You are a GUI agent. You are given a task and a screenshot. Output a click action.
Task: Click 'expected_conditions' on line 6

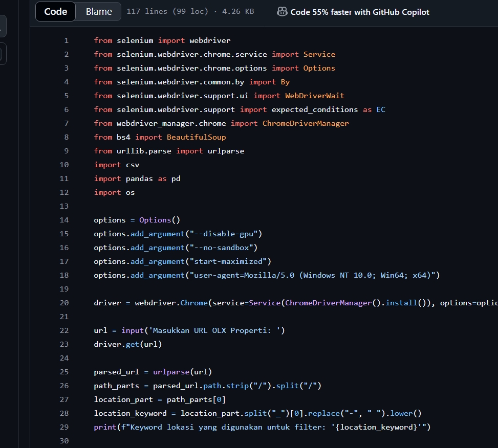[x=315, y=109]
